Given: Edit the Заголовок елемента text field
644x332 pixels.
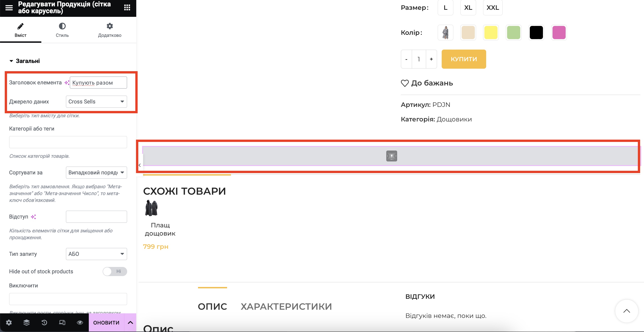Looking at the screenshot, I should pyautogui.click(x=98, y=83).
